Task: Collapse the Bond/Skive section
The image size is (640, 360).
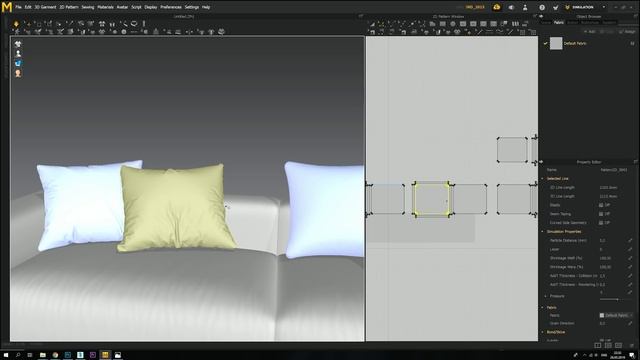Action: 543,332
